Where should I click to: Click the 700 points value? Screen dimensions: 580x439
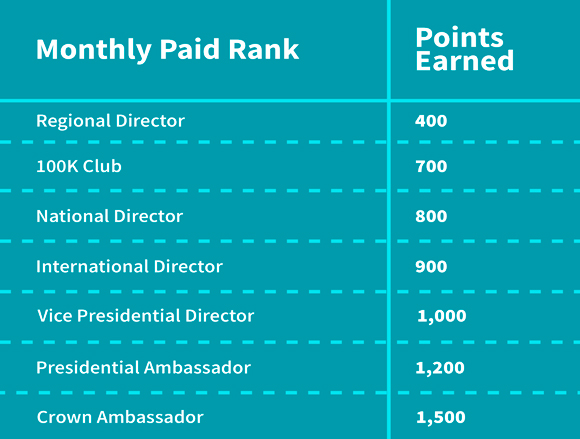pos(431,166)
